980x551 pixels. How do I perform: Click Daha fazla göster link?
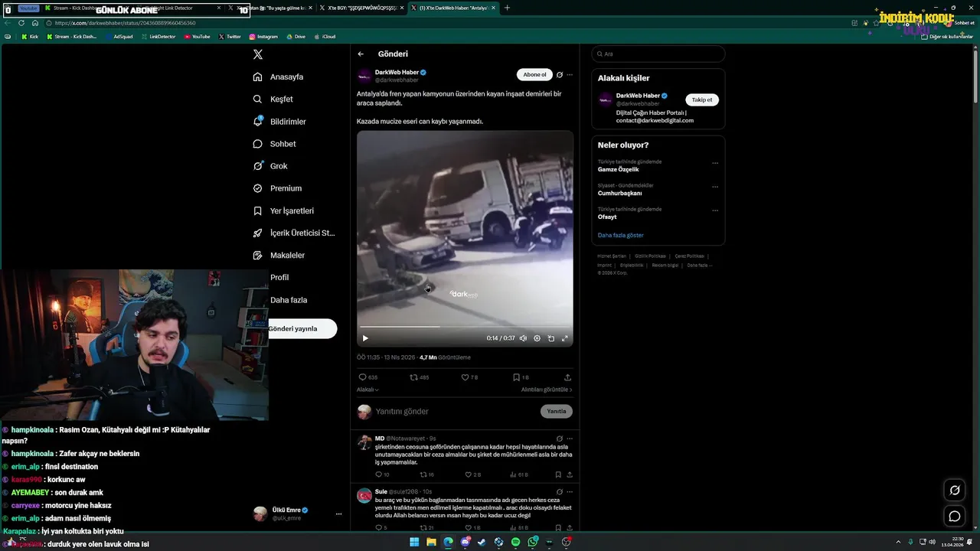(621, 235)
